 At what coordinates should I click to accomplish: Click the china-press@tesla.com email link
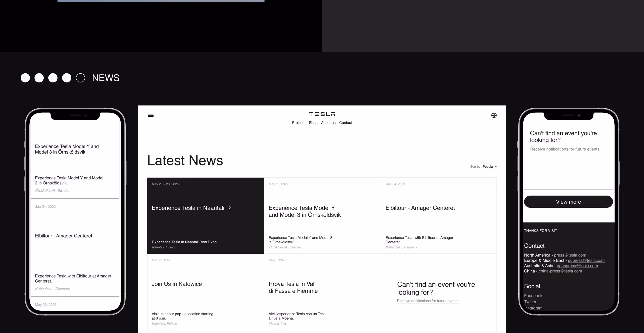tap(560, 271)
